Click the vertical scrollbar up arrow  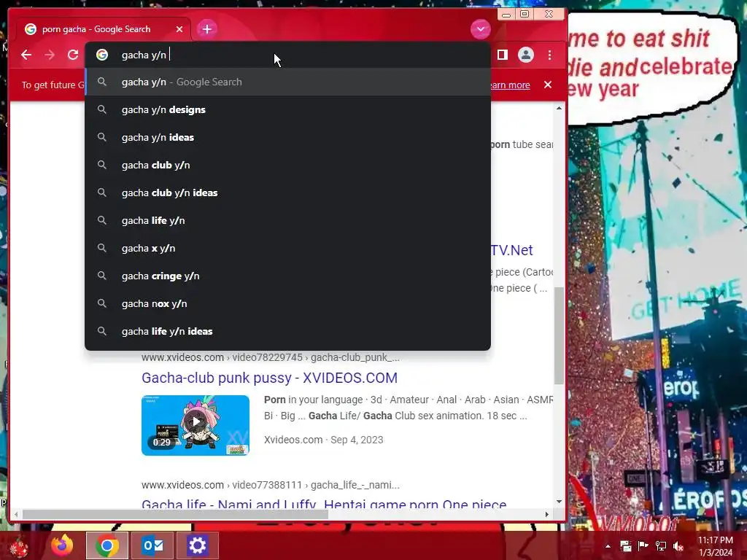pos(559,109)
